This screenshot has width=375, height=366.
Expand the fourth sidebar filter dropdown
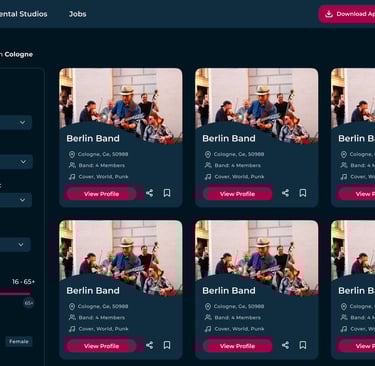pos(15,245)
